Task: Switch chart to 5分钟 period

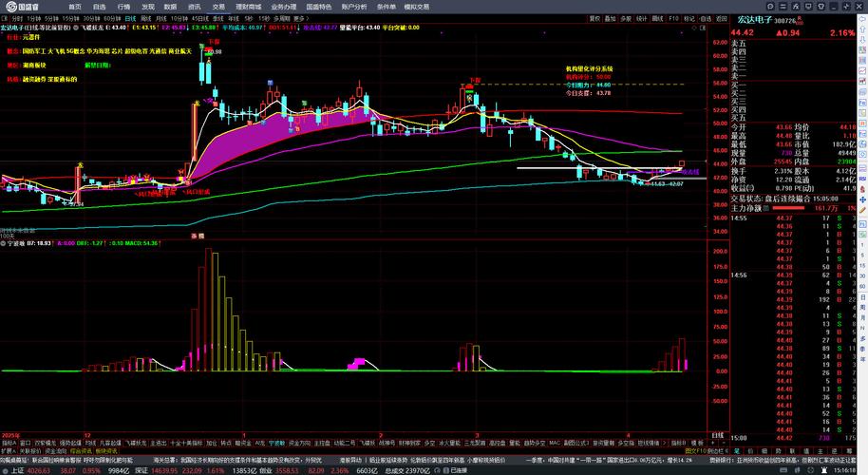Action: 51,18
